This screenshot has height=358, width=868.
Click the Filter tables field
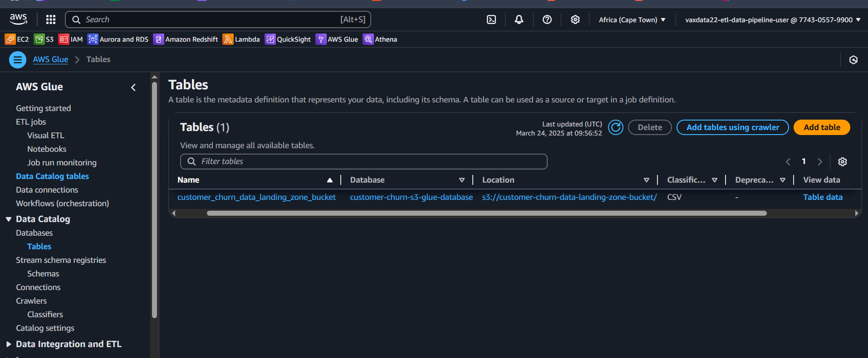[364, 162]
